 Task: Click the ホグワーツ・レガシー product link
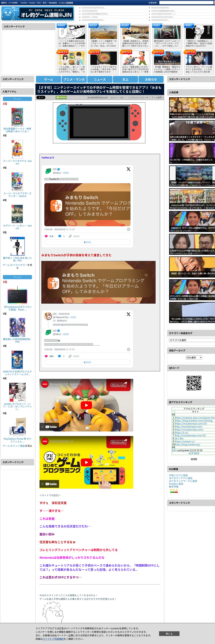pos(17,227)
